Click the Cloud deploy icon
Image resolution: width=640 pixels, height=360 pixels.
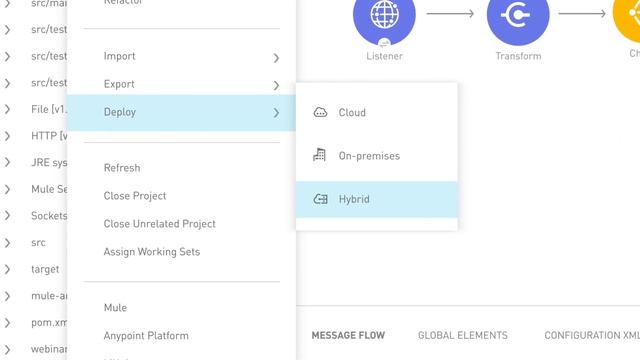tap(320, 112)
